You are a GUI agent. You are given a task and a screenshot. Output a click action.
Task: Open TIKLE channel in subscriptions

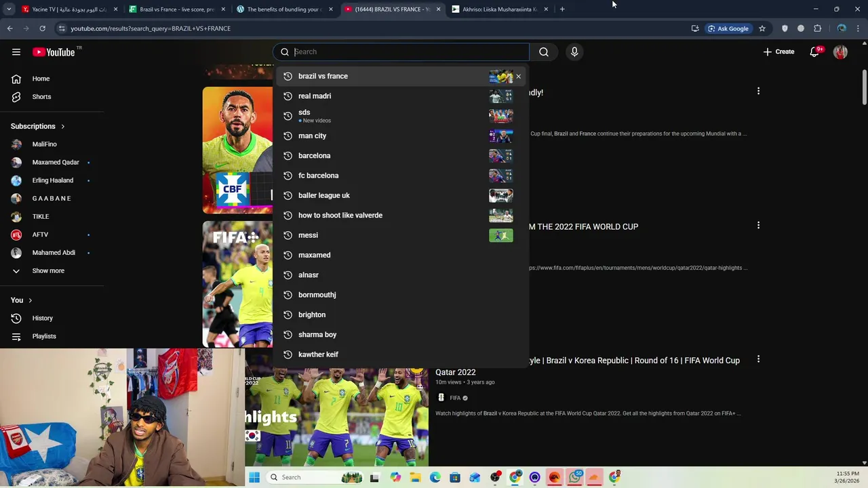click(x=40, y=217)
